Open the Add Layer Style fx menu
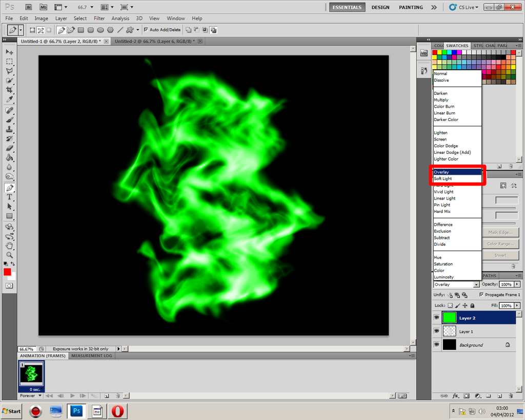Viewport: 525px width, 420px height. pyautogui.click(x=455, y=395)
